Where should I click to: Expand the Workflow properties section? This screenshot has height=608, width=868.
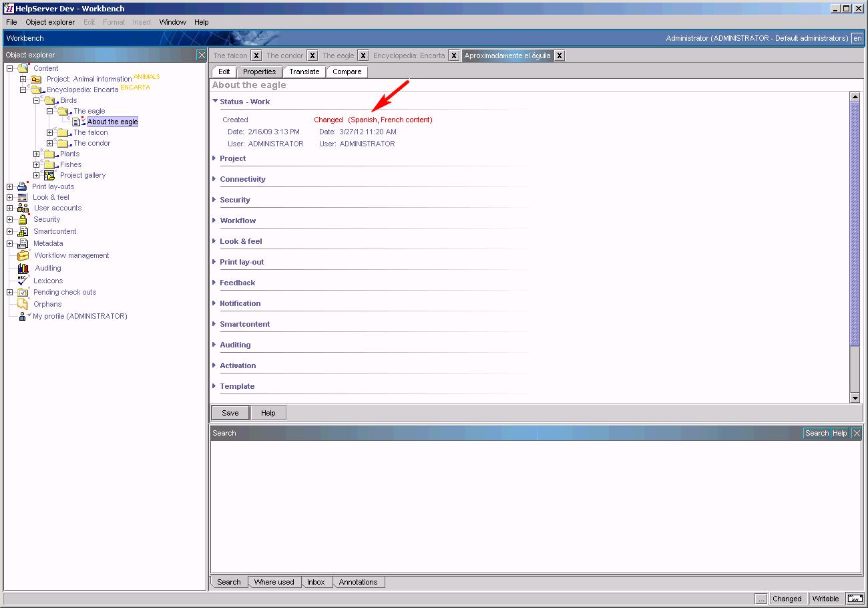tap(214, 220)
